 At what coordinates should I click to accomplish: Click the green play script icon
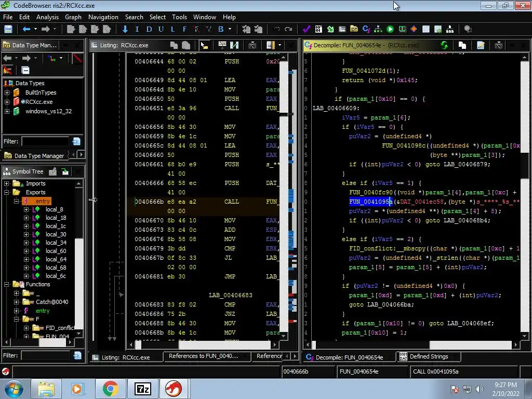390,29
